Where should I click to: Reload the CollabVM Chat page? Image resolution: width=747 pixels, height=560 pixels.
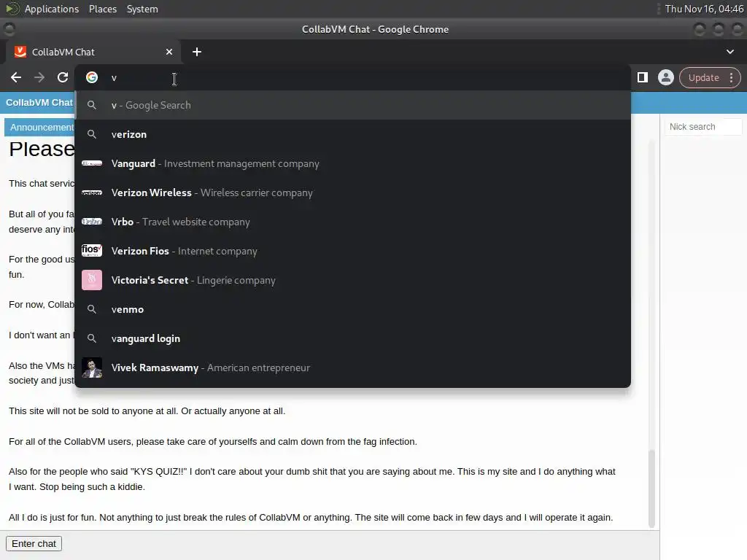pos(63,77)
